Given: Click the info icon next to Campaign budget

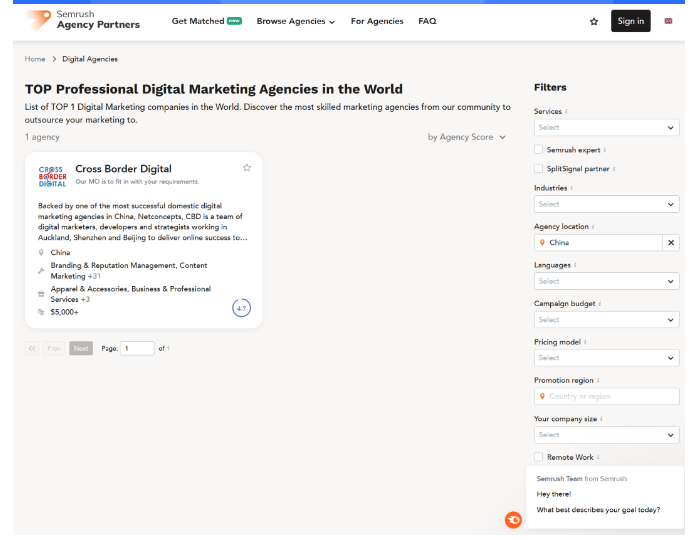Looking at the screenshot, I should (600, 304).
